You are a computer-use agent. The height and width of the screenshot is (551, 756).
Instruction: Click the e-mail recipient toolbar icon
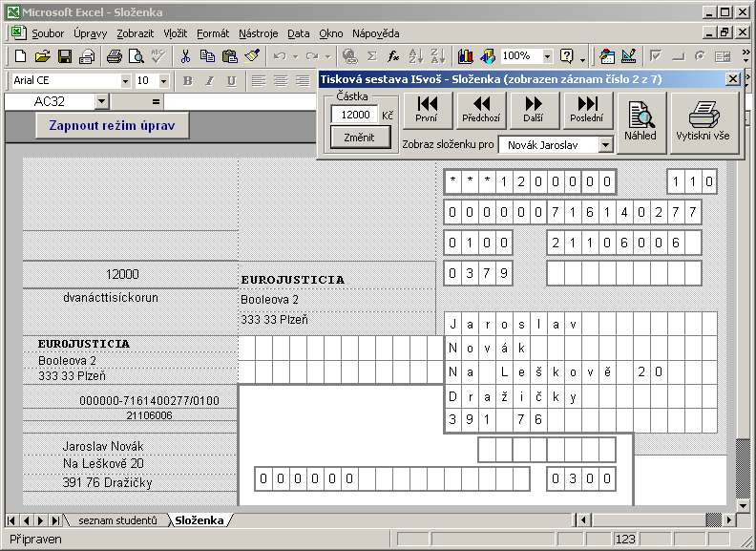pos(87,56)
